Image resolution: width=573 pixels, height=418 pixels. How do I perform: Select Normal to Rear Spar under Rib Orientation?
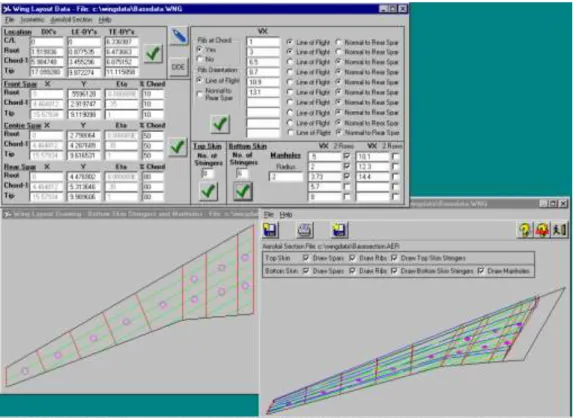tap(200, 94)
